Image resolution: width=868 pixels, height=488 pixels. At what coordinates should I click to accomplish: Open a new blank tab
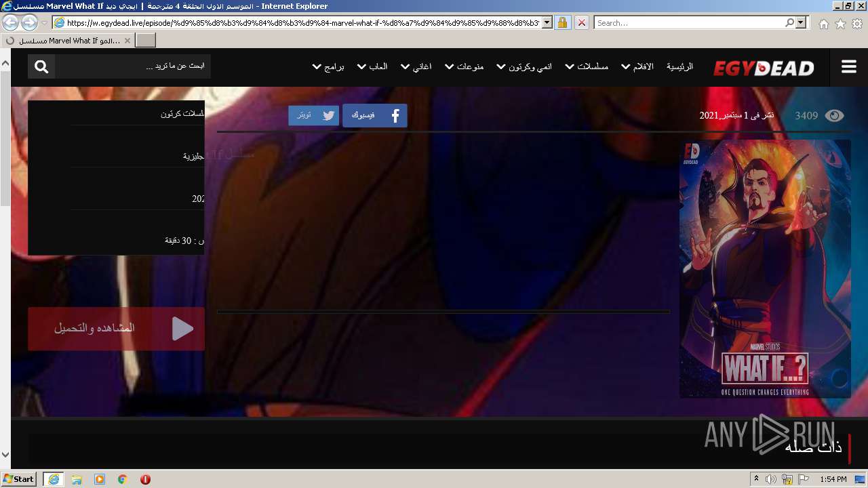tap(146, 41)
